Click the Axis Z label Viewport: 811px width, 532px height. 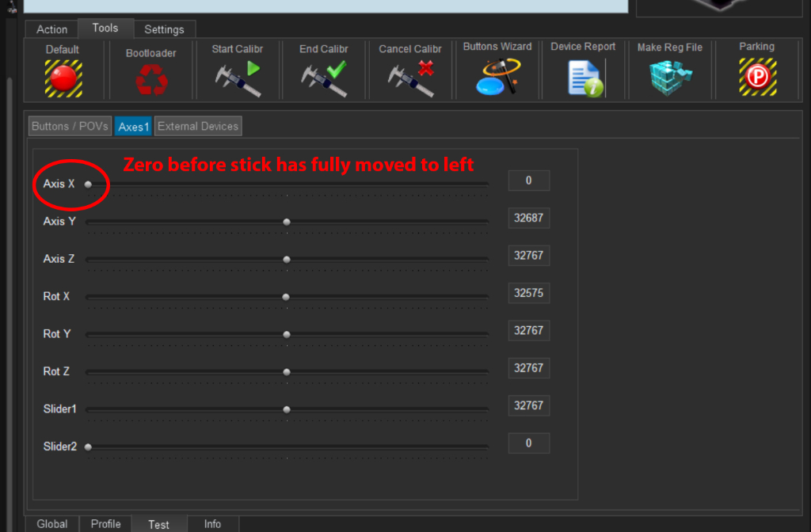tap(59, 259)
